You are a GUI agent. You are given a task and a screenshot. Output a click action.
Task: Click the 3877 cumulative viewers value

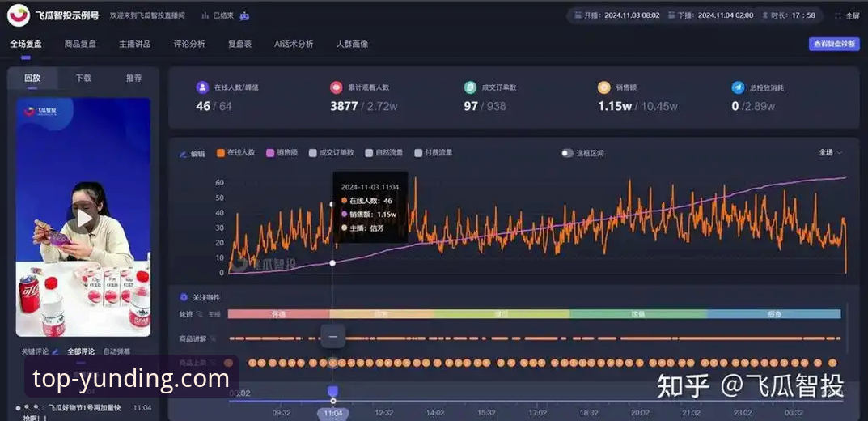pos(344,106)
